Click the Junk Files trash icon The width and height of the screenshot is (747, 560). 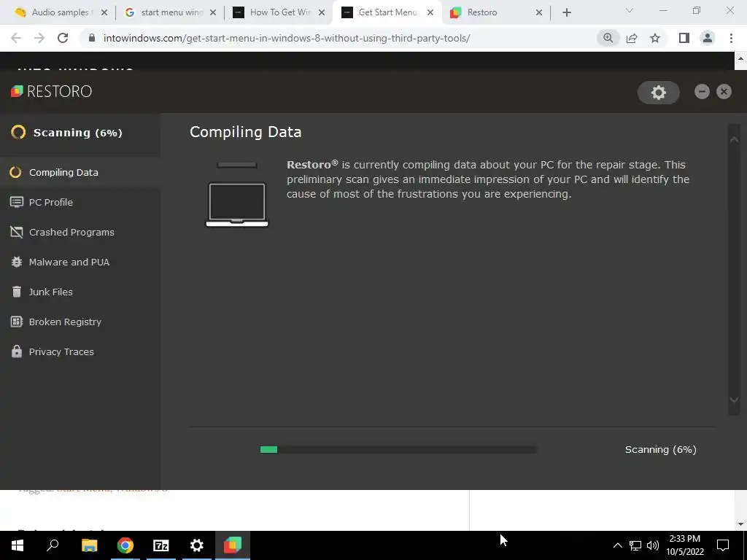point(16,292)
